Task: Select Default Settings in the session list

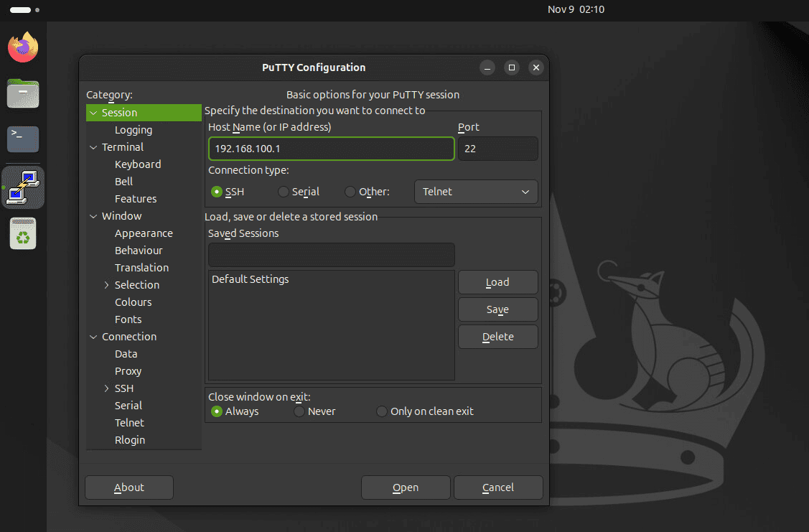Action: click(x=250, y=279)
